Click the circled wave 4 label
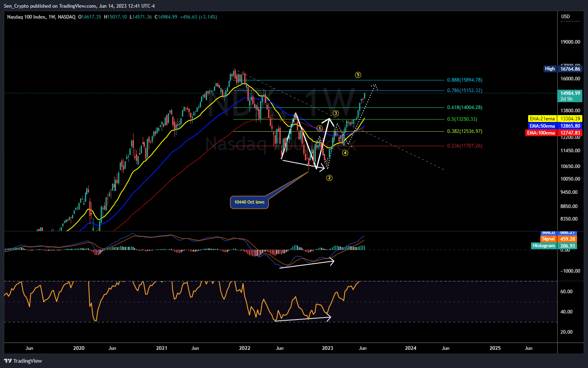This screenshot has height=368, width=588. pyautogui.click(x=345, y=153)
